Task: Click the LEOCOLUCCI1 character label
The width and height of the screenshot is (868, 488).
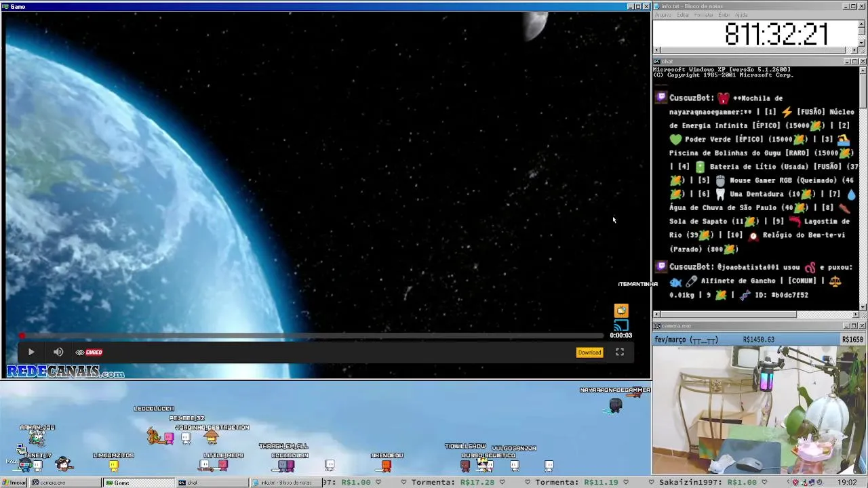Action: coord(154,409)
